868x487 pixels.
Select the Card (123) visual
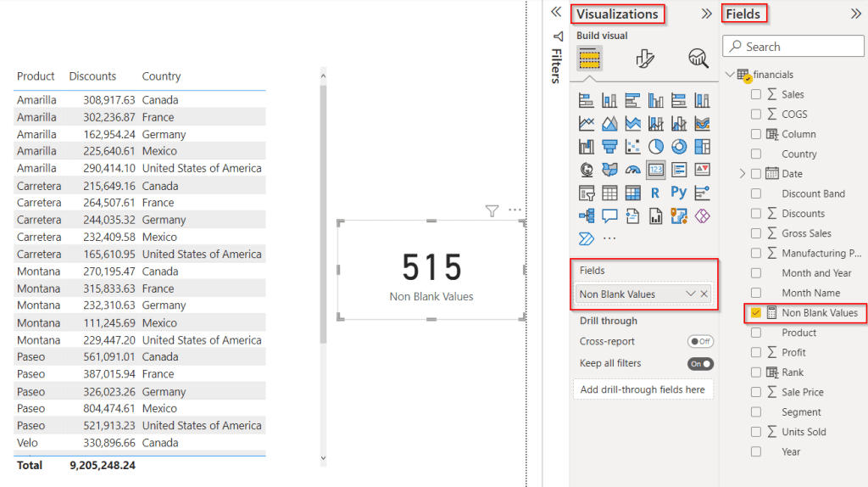[656, 170]
